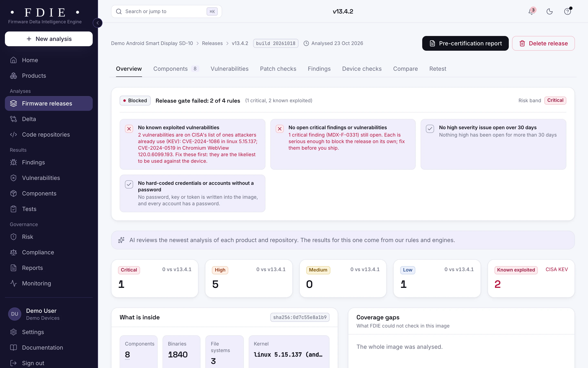Open Components in the sidebar
Viewport: 588px width, 368px height.
[49, 193]
